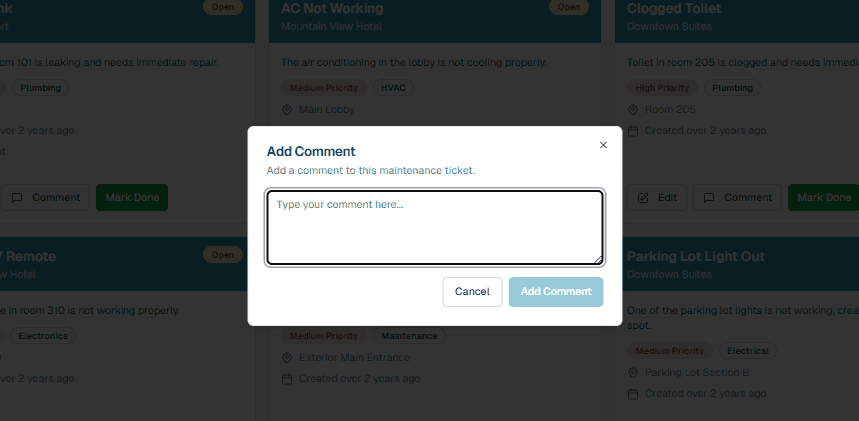This screenshot has height=421, width=859.
Task: Mark Clogged Toilet ticket as done
Action: pyautogui.click(x=823, y=198)
